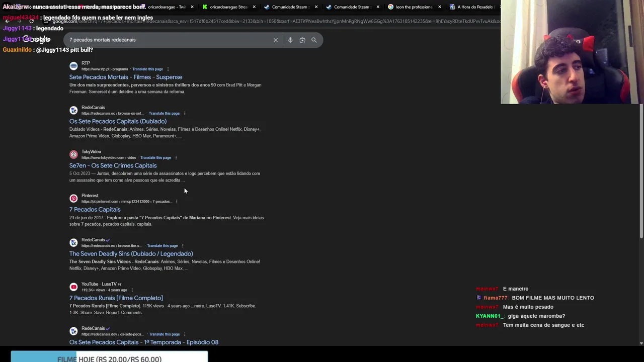644x362 pixels.
Task: Click URL text https://www.rtp.pt › programa
Action: click(105, 69)
